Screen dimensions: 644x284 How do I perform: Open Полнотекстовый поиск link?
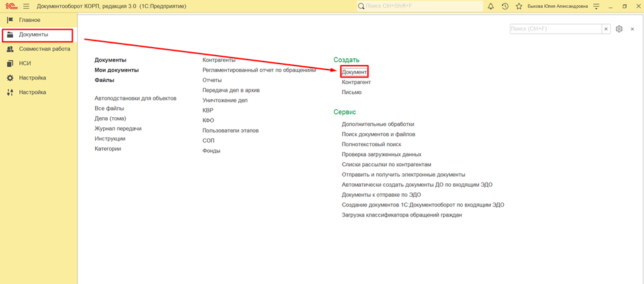372,144
